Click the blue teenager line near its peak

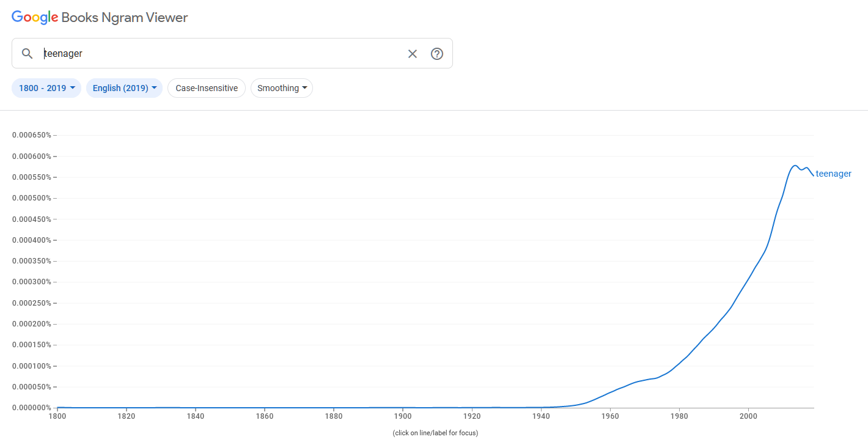pyautogui.click(x=794, y=166)
